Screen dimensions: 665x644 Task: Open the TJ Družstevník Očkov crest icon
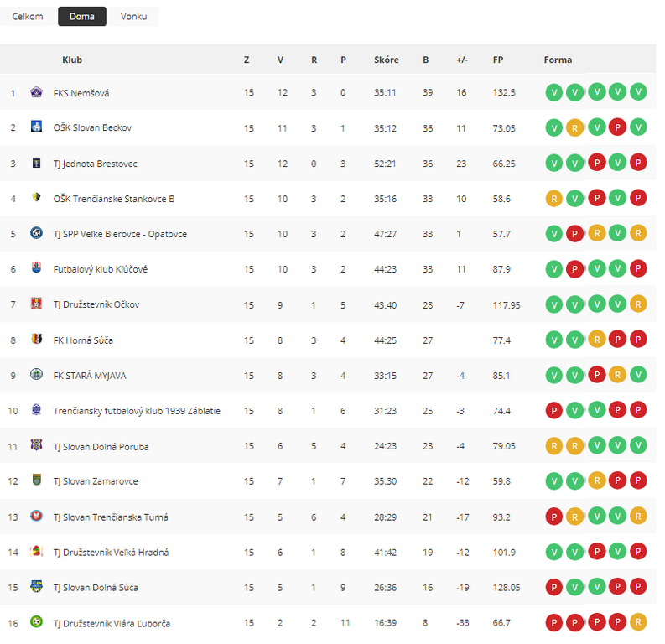[36, 304]
